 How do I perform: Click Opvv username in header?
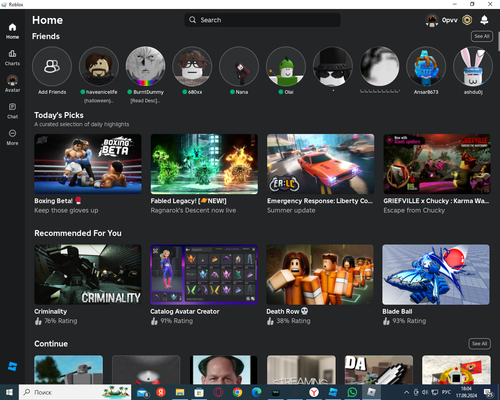(x=449, y=20)
